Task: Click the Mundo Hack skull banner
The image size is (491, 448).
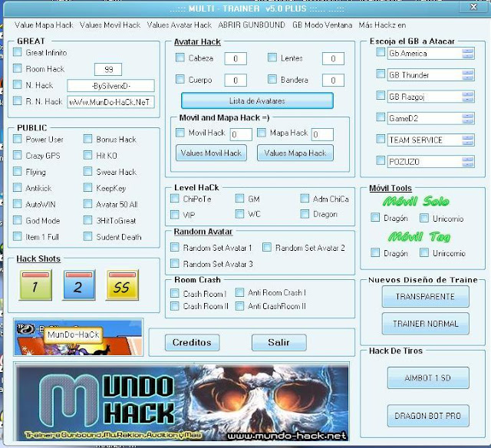Action: point(182,403)
